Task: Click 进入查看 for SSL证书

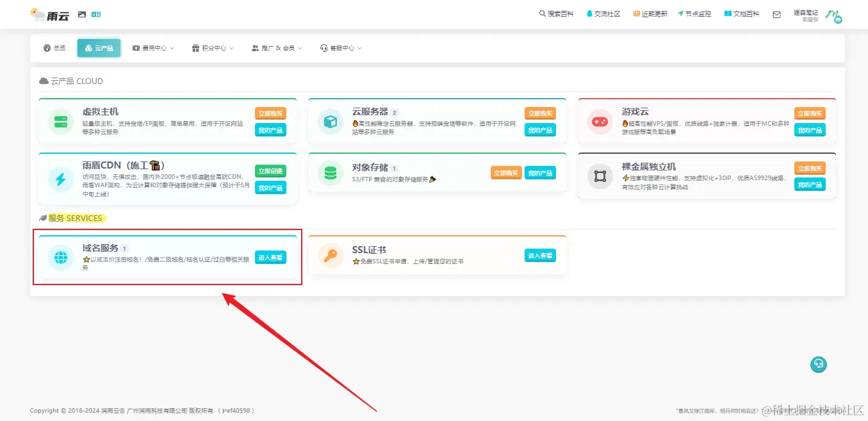Action: pos(540,255)
